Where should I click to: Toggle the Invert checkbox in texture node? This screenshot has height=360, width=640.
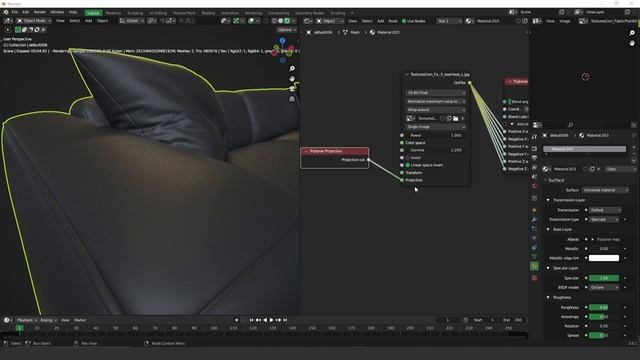pos(408,158)
